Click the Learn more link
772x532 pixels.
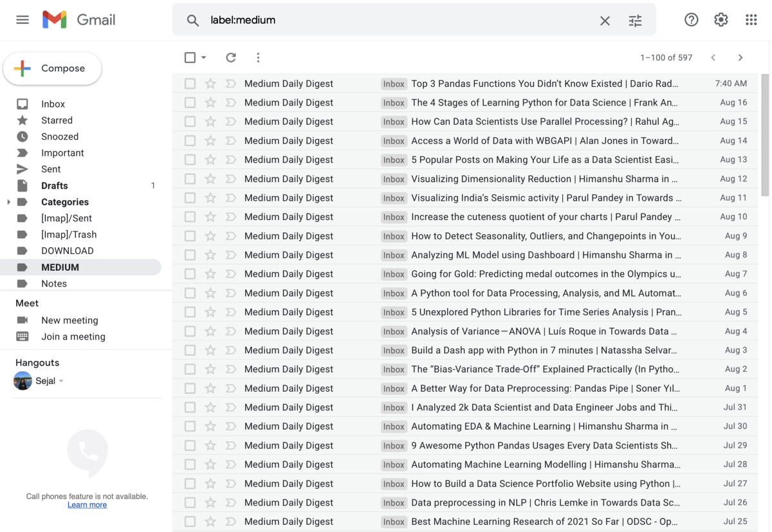[87, 505]
